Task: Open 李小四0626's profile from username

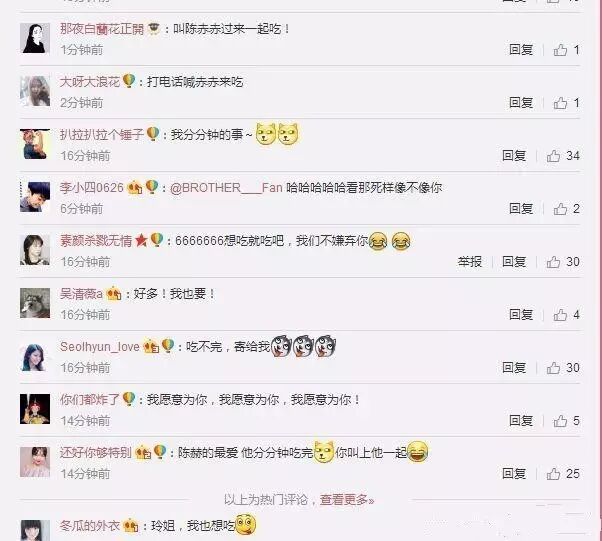Action: [92, 188]
